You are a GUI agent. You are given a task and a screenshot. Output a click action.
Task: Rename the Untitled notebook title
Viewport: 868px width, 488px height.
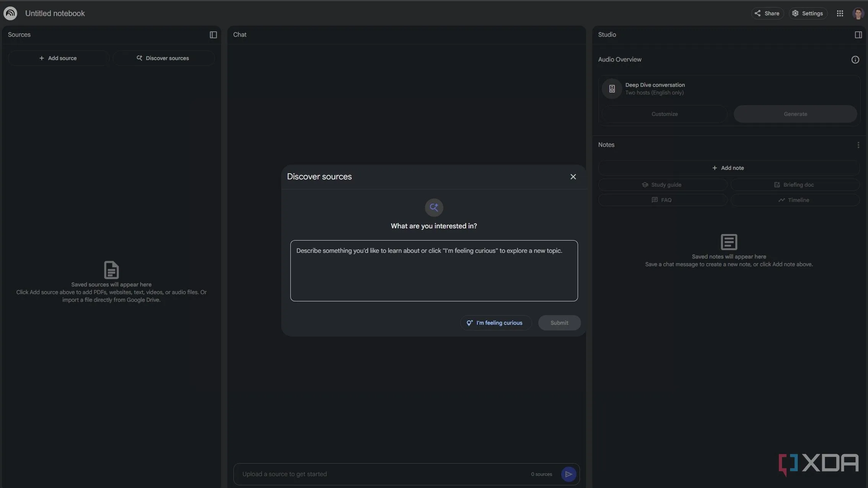[55, 13]
